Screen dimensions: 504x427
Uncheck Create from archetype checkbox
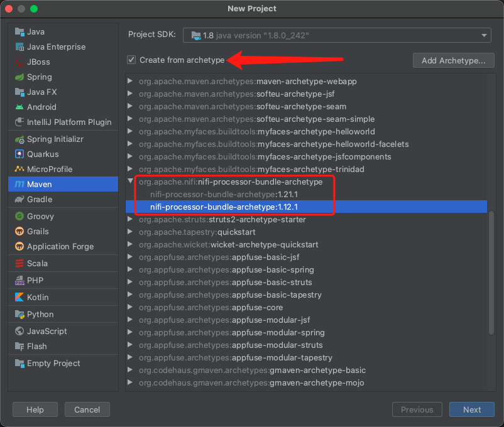tap(131, 60)
